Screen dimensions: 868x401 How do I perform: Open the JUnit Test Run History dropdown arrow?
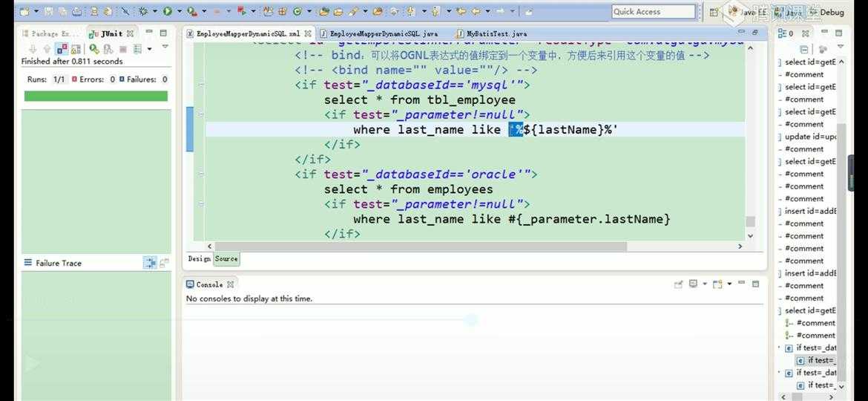point(149,49)
